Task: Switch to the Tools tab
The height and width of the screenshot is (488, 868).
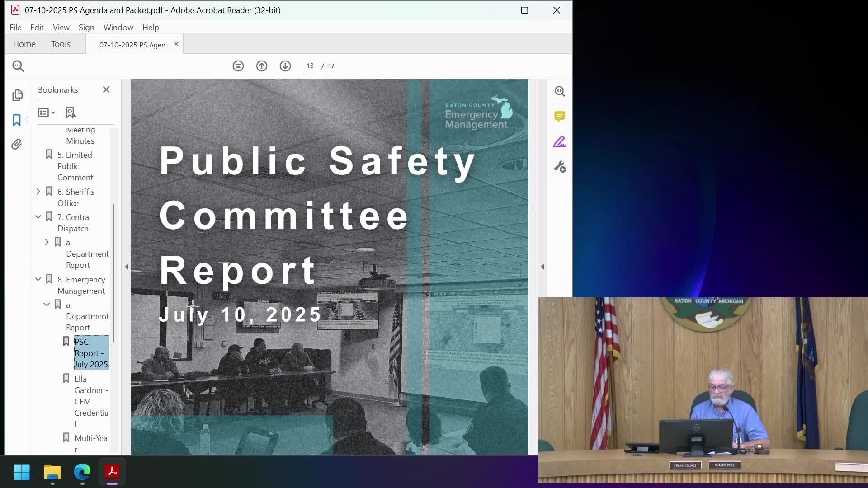Action: tap(61, 44)
